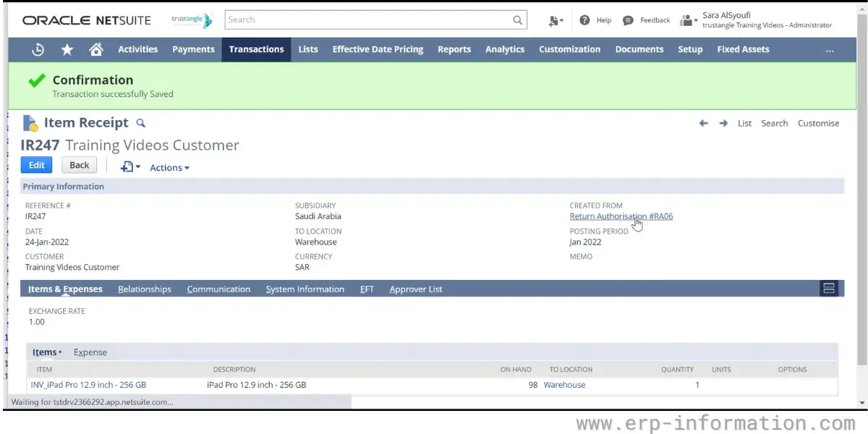Open the Create New icon dropdown
The width and height of the screenshot is (868, 434).
pos(556,20)
